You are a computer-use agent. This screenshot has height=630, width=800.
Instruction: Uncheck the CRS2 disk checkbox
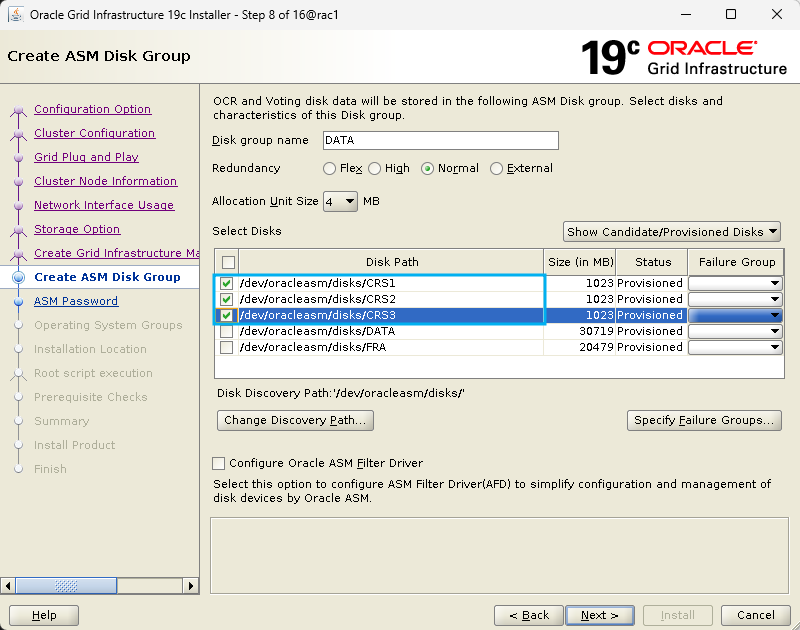(x=227, y=299)
